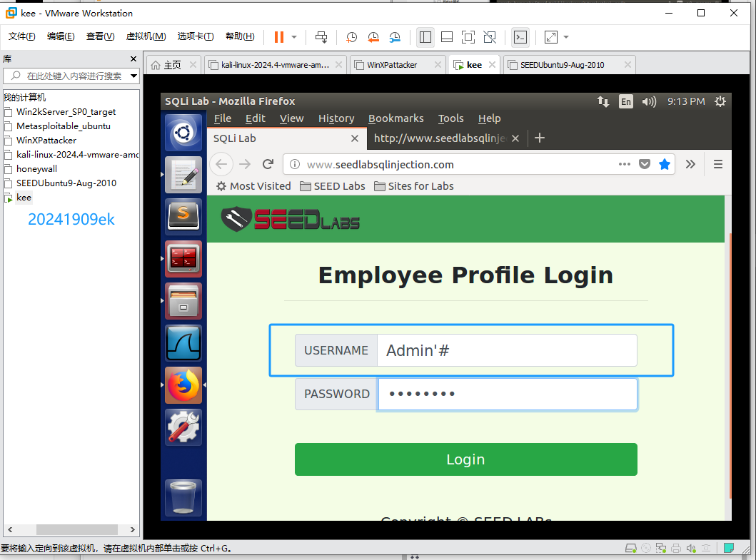Click the Firefox icon in dock
Viewport: 756px width, 560px height.
tap(183, 385)
